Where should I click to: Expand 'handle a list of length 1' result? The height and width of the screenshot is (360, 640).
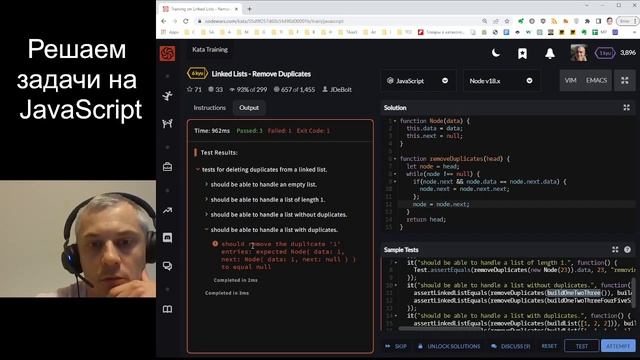[x=207, y=200]
